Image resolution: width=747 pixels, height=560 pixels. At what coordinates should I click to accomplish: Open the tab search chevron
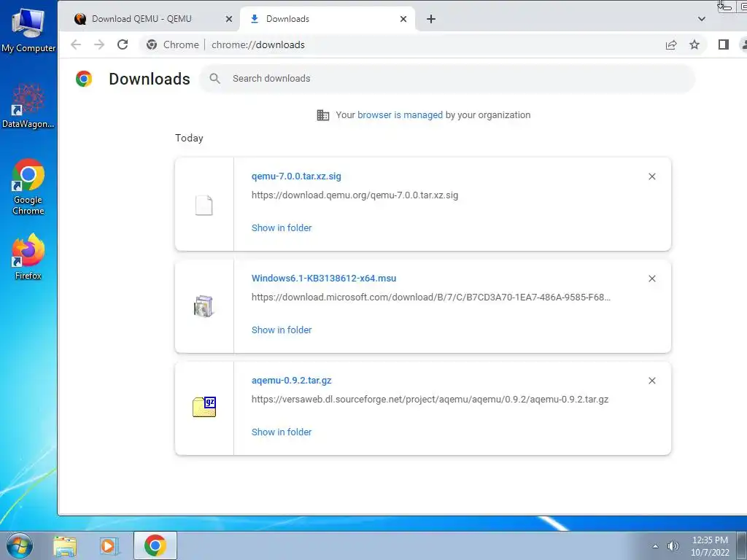tap(701, 19)
